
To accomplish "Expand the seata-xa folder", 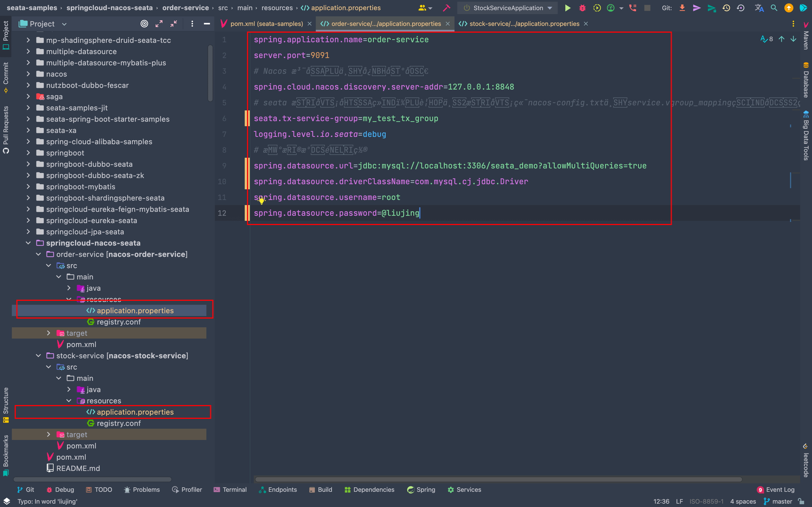I will 28,130.
